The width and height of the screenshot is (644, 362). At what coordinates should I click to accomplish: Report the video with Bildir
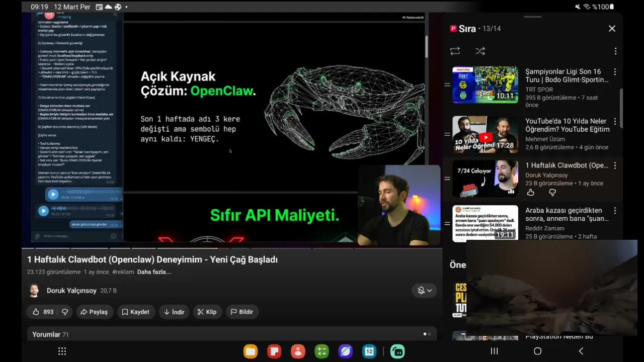pos(242,312)
